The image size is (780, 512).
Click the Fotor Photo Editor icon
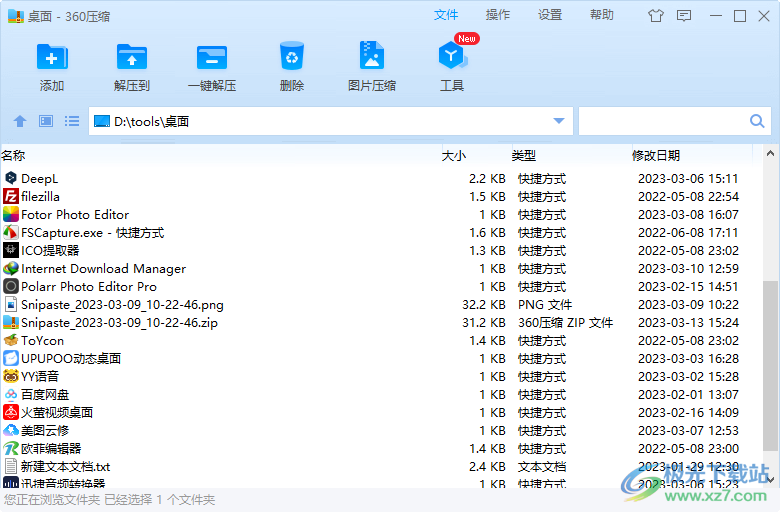pos(11,214)
